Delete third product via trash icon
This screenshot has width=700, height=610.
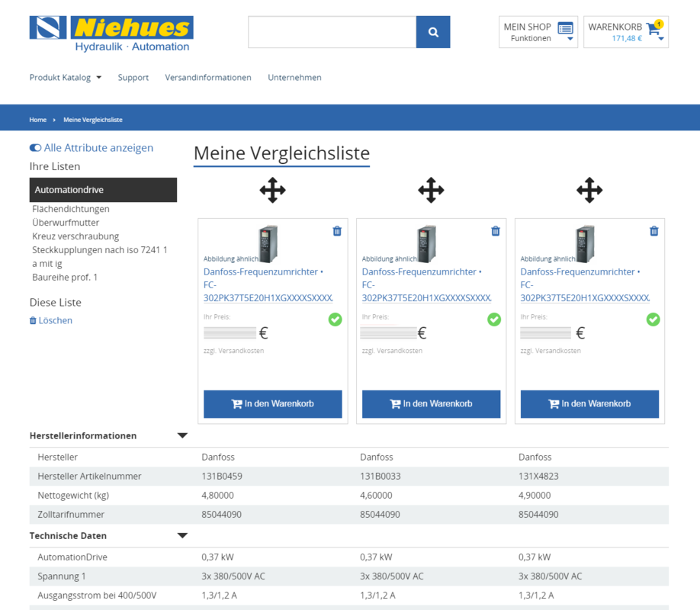pyautogui.click(x=654, y=231)
